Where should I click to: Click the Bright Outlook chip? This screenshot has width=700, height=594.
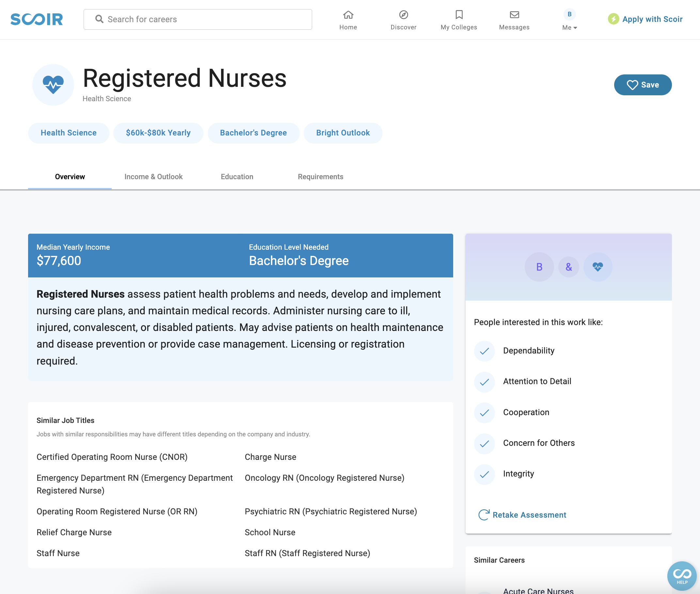342,133
